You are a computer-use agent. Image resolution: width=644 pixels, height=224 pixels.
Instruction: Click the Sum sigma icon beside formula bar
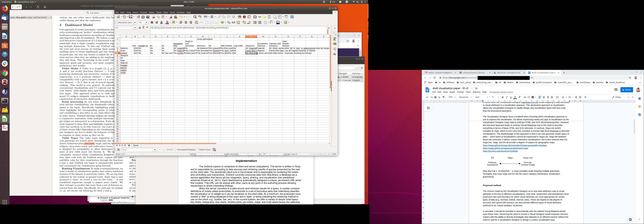pos(143,27)
